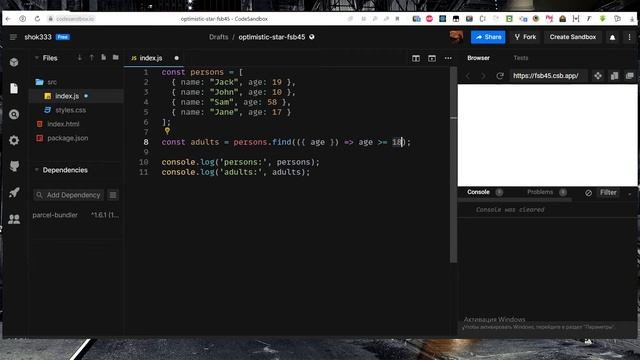Click upload files arrow in Files header
640x360 pixels.
[x=91, y=58]
